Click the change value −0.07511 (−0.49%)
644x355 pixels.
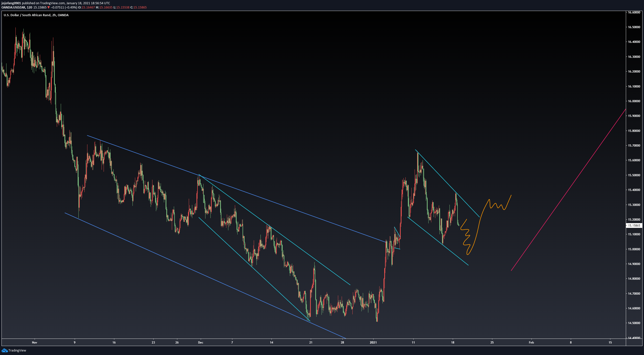point(64,7)
